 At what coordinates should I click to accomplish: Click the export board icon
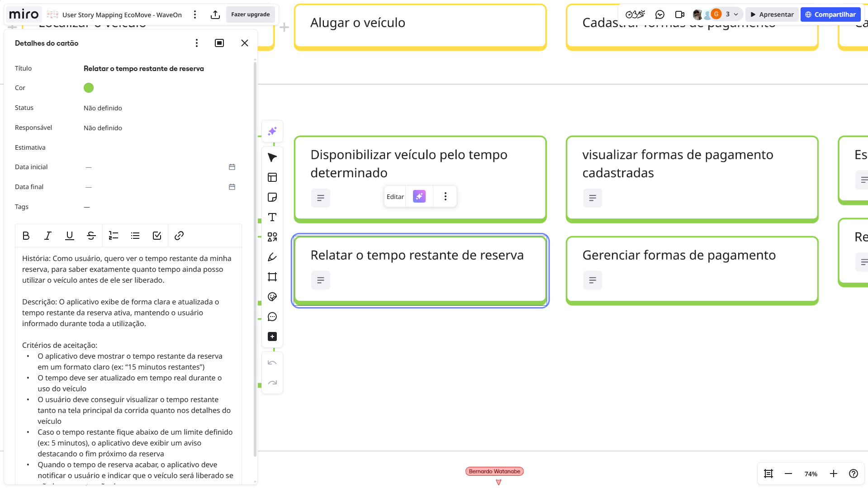[215, 14]
